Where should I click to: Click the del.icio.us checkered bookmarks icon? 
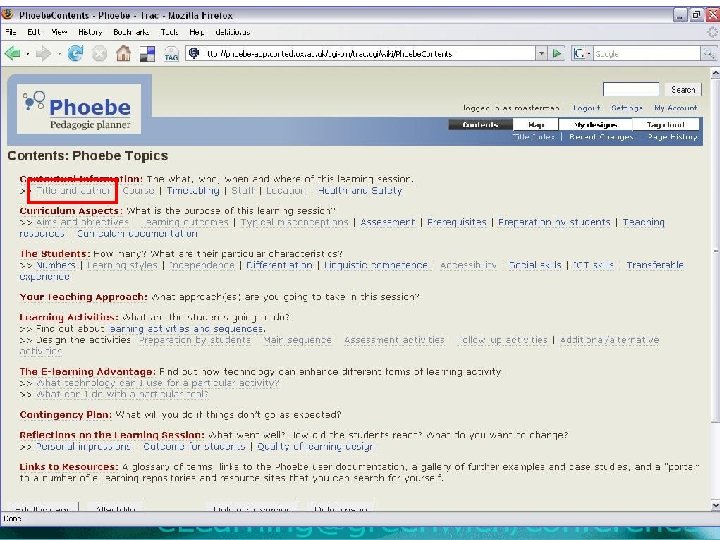147,54
